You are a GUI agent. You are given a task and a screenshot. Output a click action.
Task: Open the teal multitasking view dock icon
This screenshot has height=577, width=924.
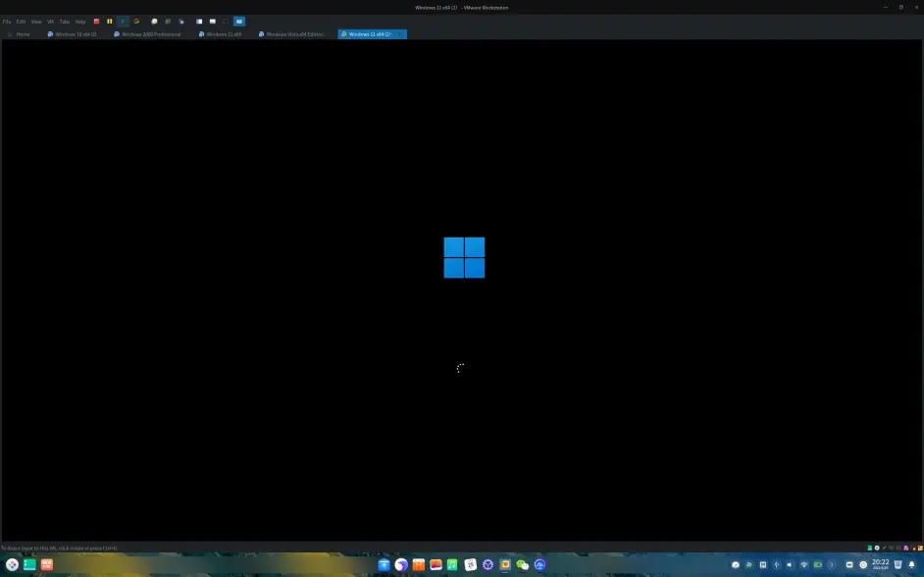pyautogui.click(x=29, y=564)
